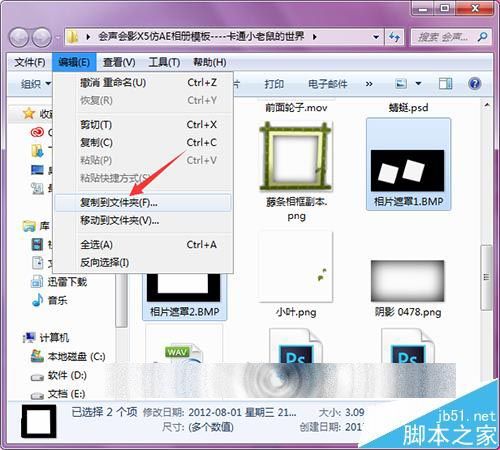Close the 编辑(E) menu
This screenshot has height=450, width=500.
(x=74, y=62)
